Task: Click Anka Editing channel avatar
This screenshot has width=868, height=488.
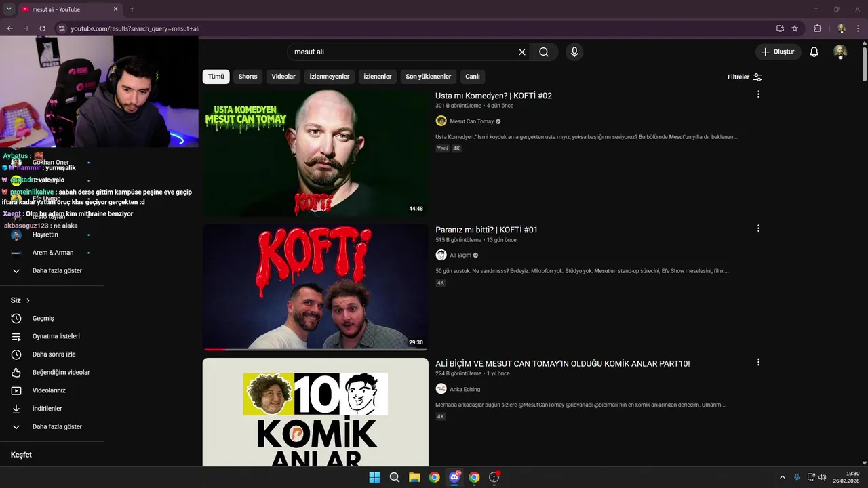Action: (x=441, y=389)
